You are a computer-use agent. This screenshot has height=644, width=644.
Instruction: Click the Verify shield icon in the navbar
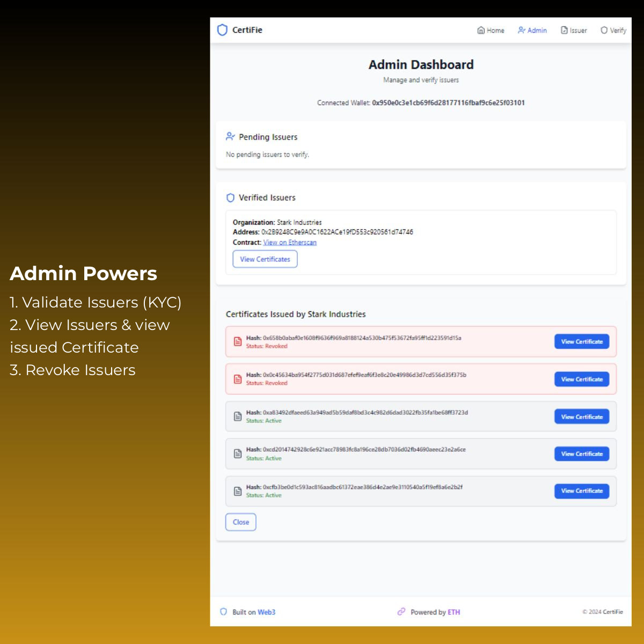point(604,30)
